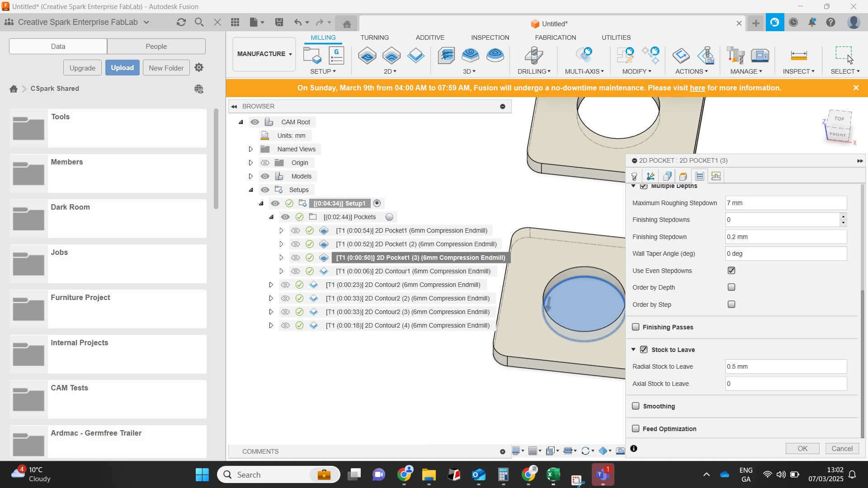Click the Radial Stock to Leave field
The width and height of the screenshot is (868, 488).
coord(786,366)
